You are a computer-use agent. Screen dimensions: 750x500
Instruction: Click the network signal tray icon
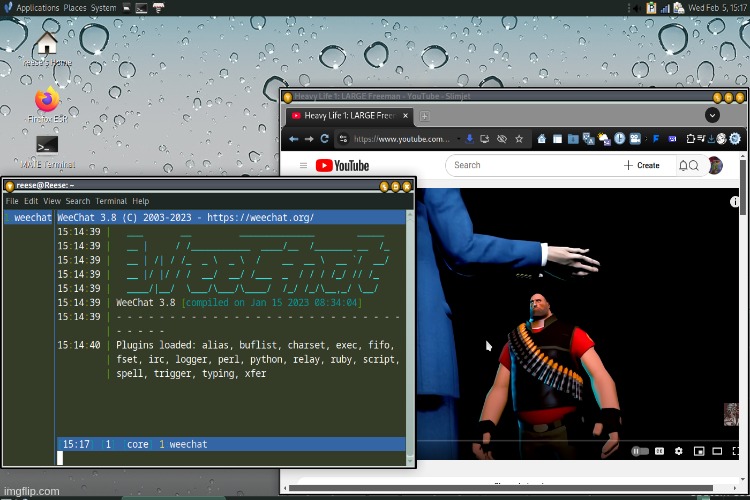click(665, 8)
